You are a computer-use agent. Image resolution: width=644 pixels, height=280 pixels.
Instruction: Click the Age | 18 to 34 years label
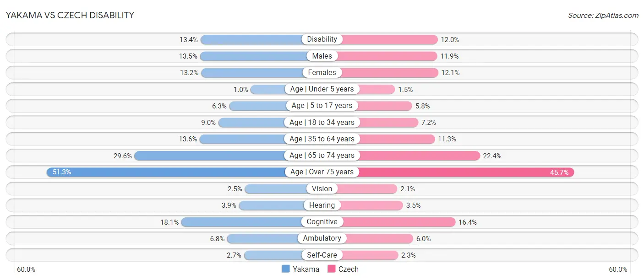322,122
